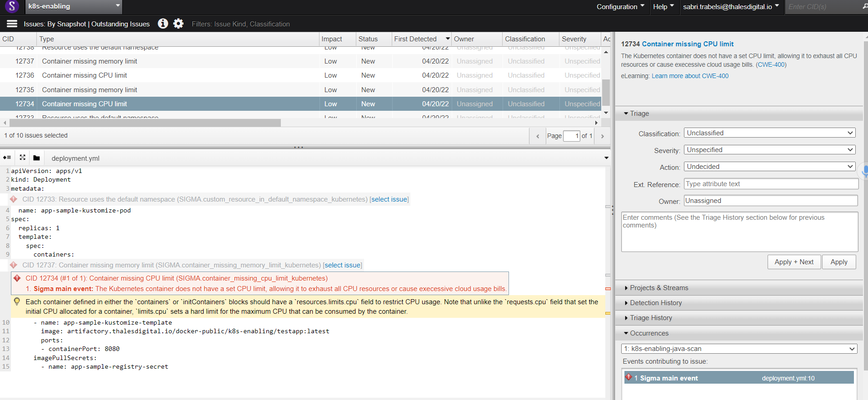Go to previous page arrow

pyautogui.click(x=538, y=136)
